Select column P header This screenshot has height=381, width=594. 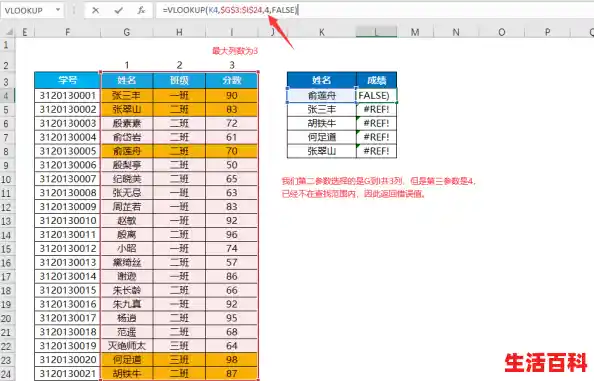coord(547,32)
